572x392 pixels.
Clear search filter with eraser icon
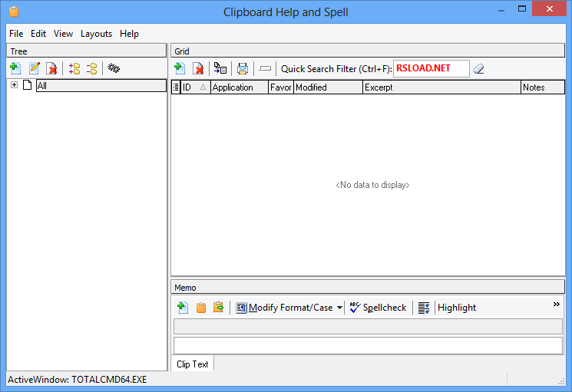click(x=478, y=68)
